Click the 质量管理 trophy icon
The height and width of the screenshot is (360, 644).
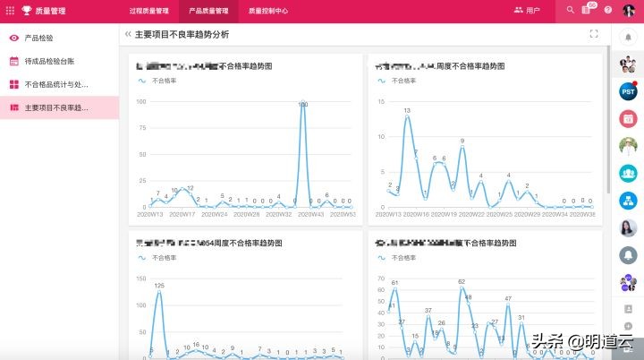(26, 10)
